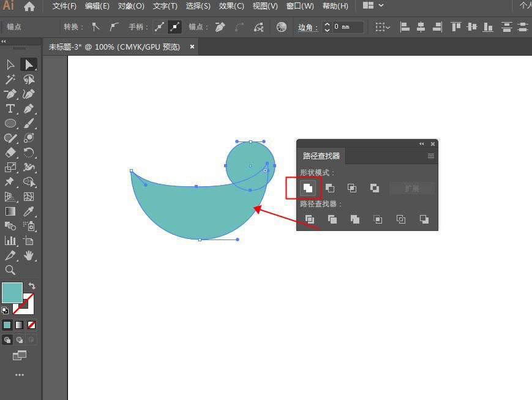Reset default fill and stroke

coord(5,311)
